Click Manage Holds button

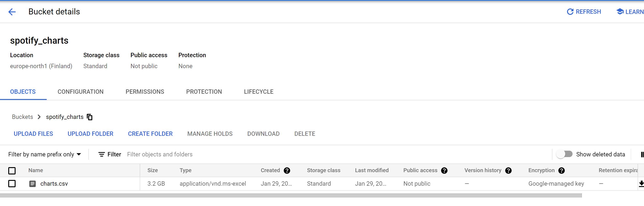tap(210, 134)
